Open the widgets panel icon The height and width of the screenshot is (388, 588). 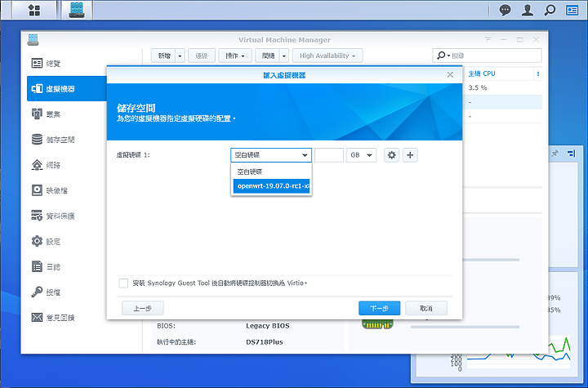click(572, 10)
